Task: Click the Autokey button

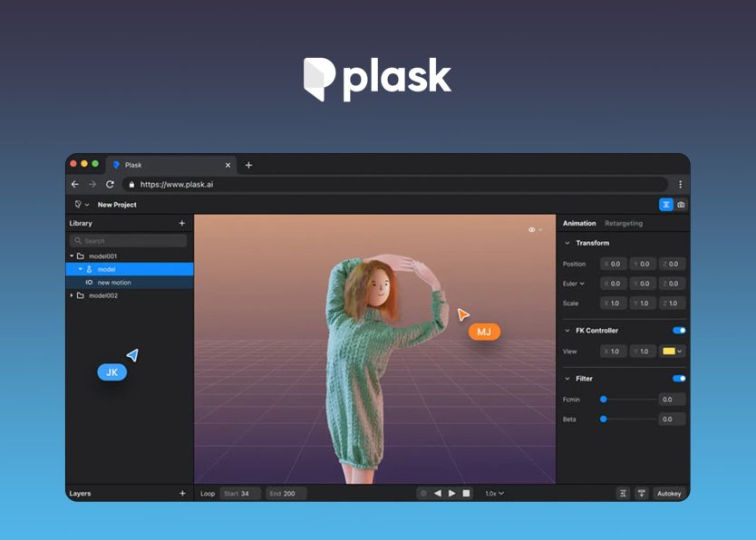Action: click(670, 494)
